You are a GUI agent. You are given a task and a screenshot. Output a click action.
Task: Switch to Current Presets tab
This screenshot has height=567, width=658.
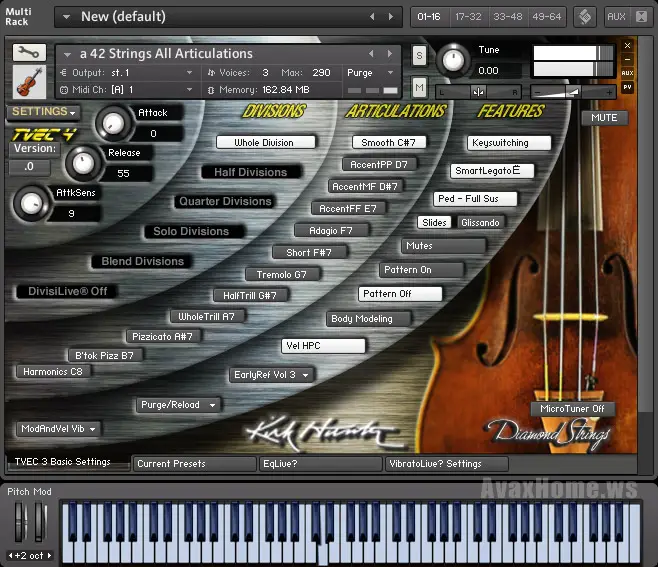click(x=194, y=464)
